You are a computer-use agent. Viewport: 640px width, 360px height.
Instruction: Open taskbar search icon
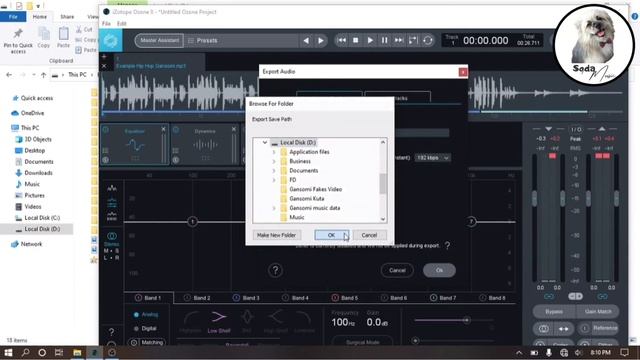coord(25,353)
